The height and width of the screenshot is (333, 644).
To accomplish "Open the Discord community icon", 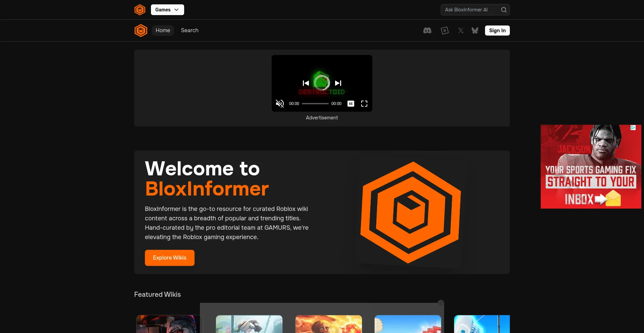I will click(x=427, y=31).
